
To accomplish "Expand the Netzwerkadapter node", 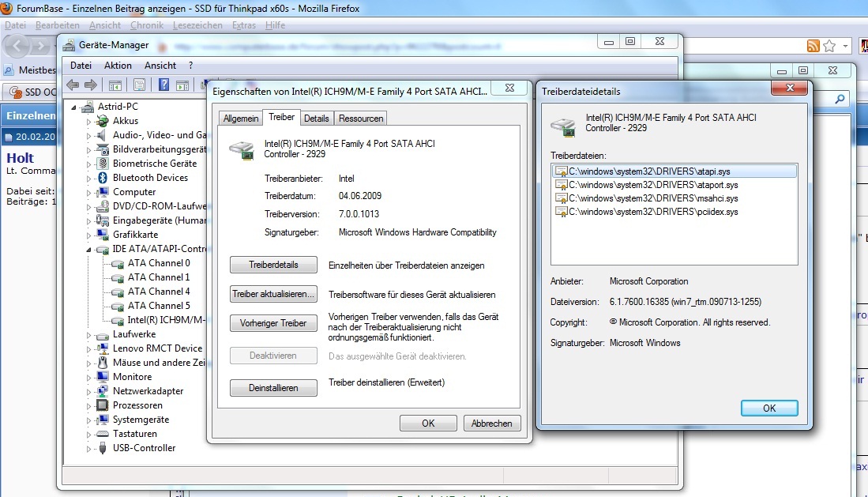I will pos(88,391).
